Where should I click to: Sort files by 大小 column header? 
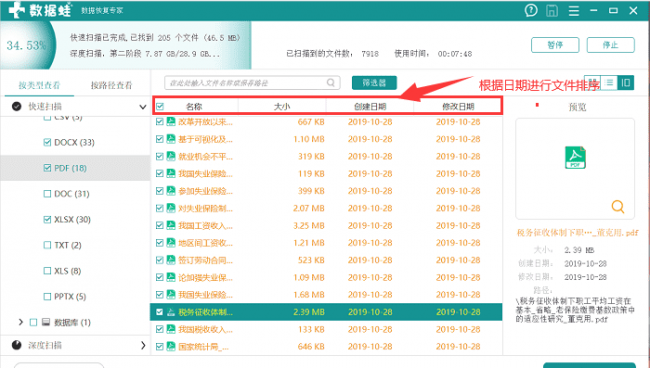tap(282, 107)
